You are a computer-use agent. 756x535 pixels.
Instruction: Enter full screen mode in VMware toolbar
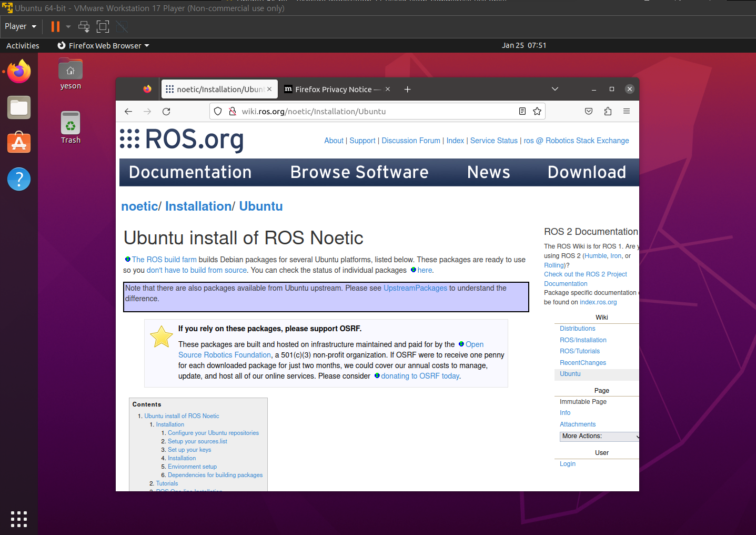click(x=103, y=26)
